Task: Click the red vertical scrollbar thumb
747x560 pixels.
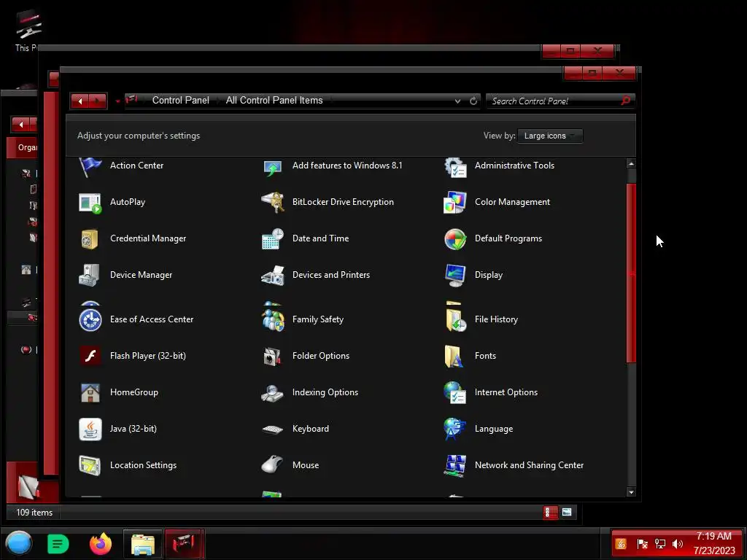Action: click(x=631, y=273)
